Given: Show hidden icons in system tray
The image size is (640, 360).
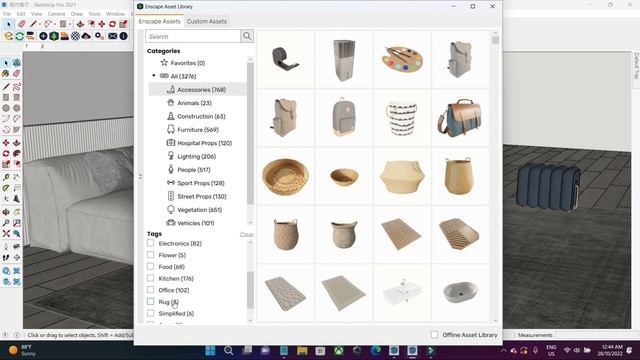Looking at the screenshot, I should click(504, 350).
